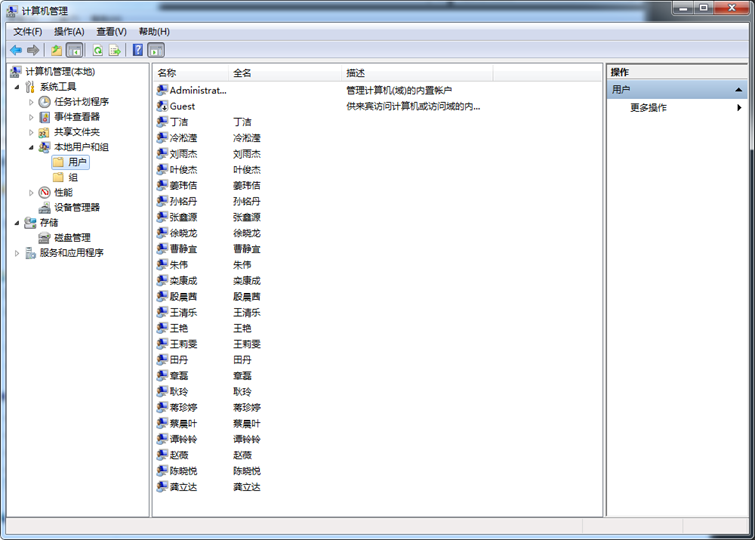Click the user icon beside 孙铭丹
Screen dimensions: 755x540
point(162,201)
